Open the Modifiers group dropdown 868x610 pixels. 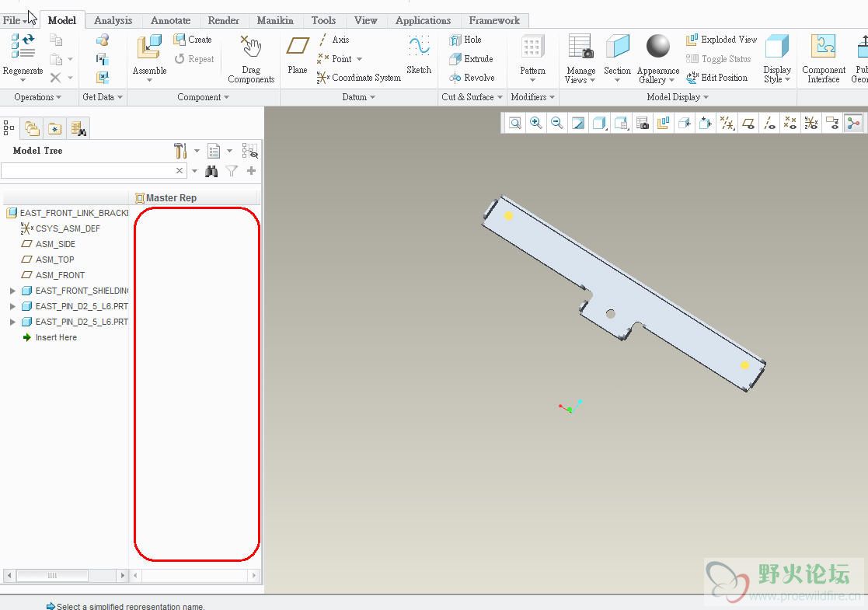pyautogui.click(x=532, y=97)
